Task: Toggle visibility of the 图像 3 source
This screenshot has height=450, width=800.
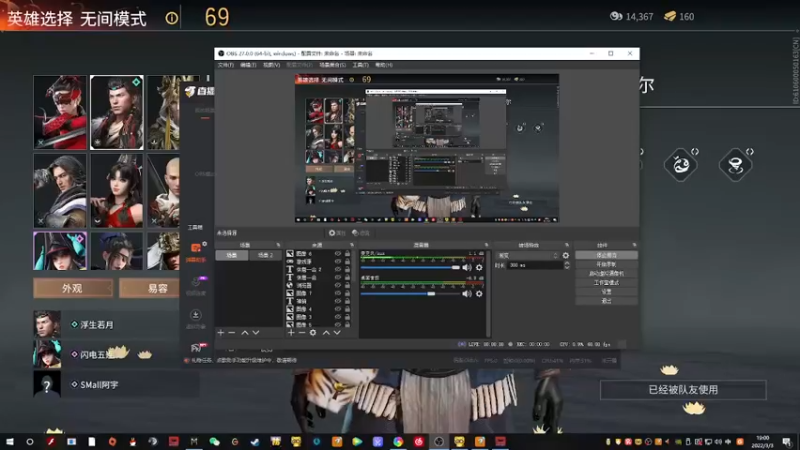Action: (x=338, y=317)
